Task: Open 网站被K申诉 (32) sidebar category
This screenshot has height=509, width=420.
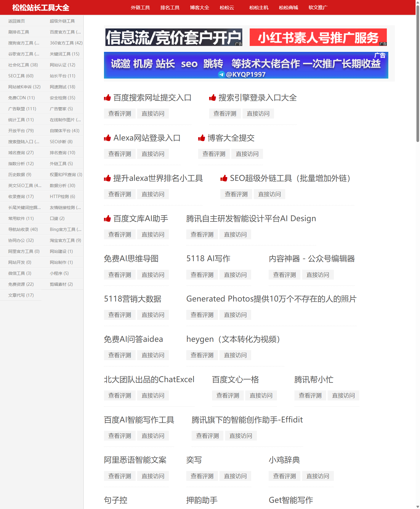Action: 24,87
